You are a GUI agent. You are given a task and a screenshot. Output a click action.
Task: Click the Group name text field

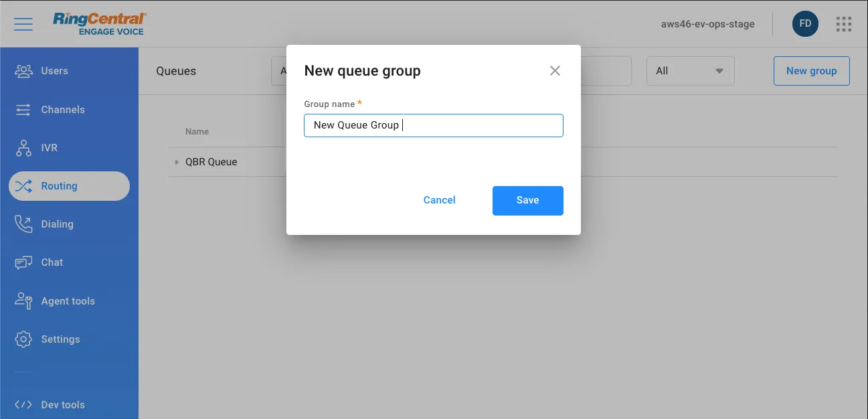433,125
